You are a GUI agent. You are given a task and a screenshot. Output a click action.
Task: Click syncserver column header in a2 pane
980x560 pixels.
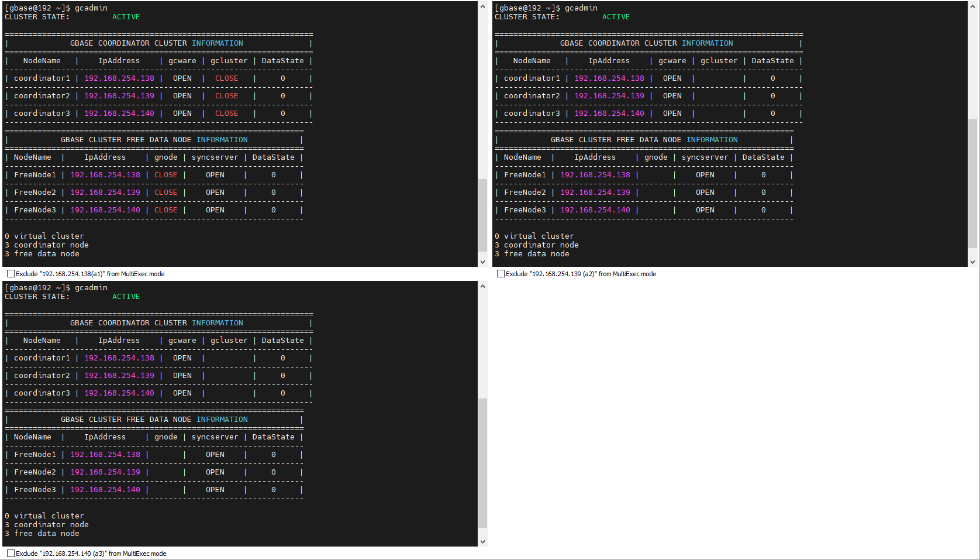click(x=705, y=157)
